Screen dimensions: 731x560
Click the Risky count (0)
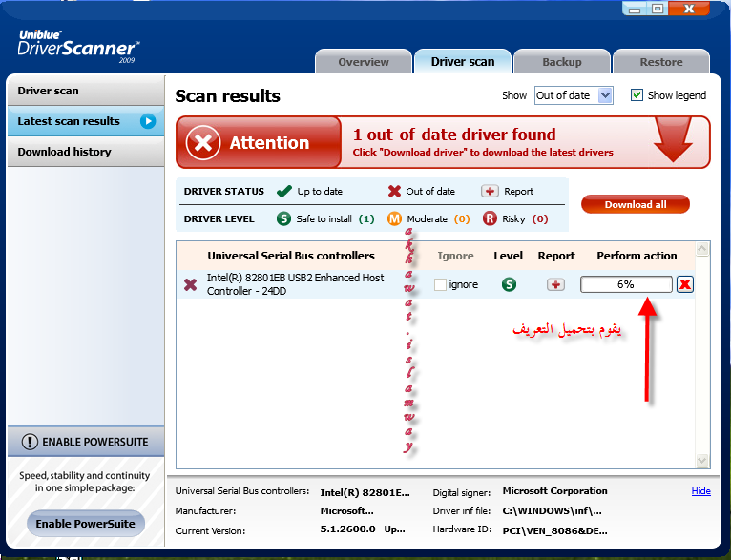coord(540,219)
